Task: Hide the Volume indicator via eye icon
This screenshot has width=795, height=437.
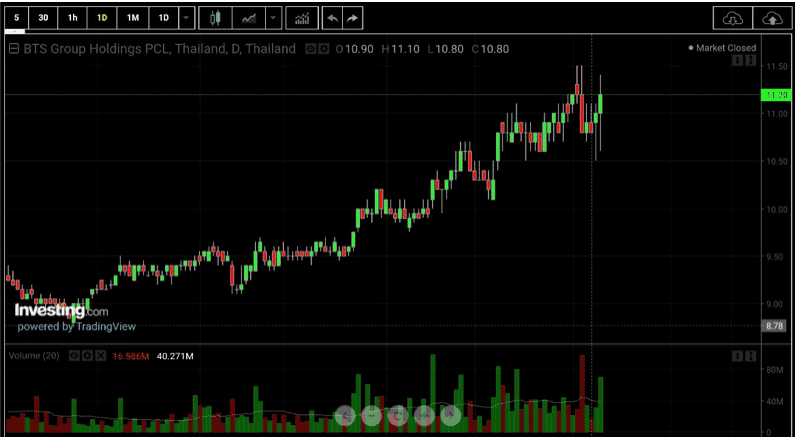Action: click(74, 356)
